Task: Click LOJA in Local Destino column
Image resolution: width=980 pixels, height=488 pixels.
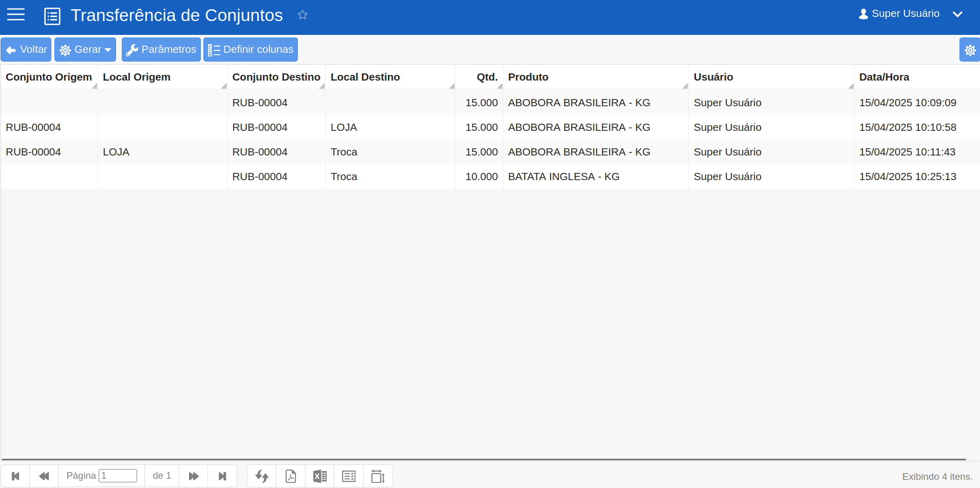Action: pos(344,127)
